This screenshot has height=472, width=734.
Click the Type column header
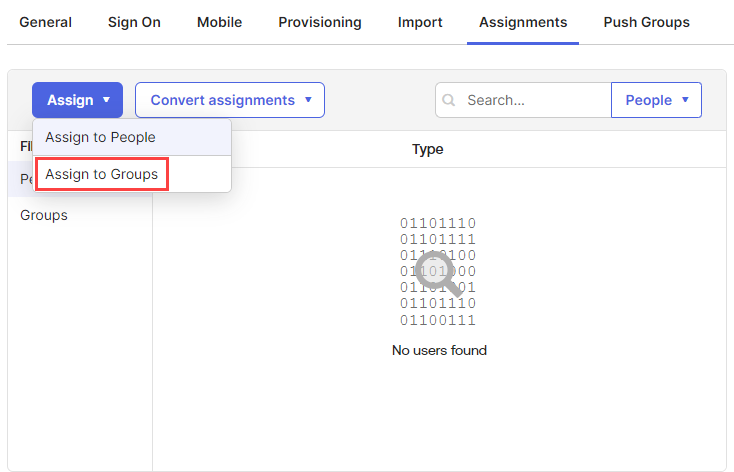(x=427, y=149)
